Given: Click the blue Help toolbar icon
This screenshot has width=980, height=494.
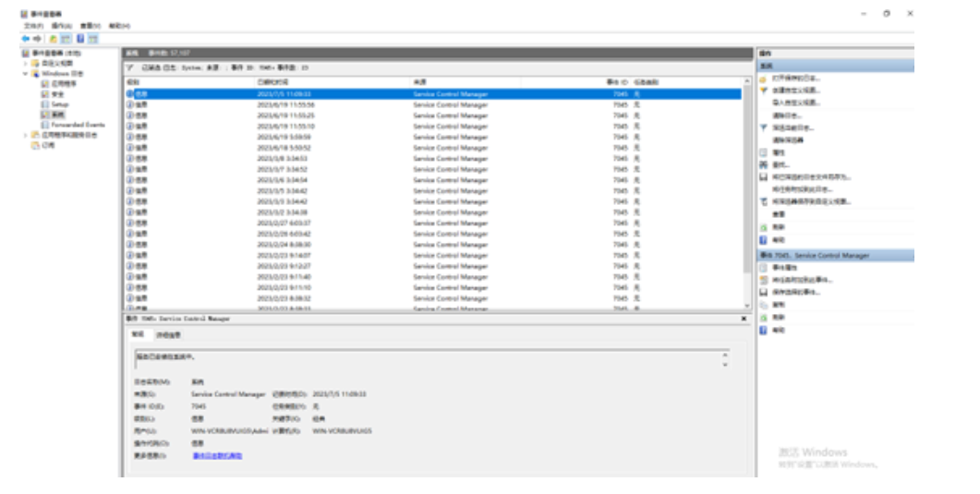Looking at the screenshot, I should [x=80, y=39].
